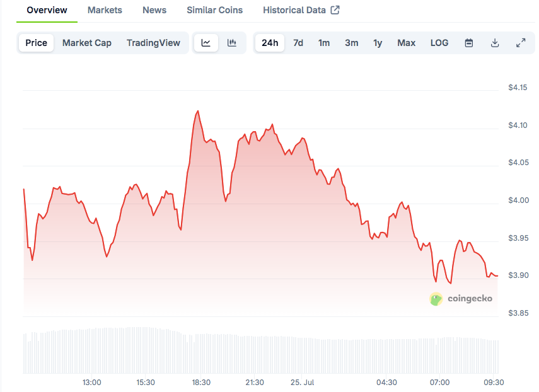Click the price peak near 18:30
Viewport: 539px width, 392px height.
(x=198, y=111)
